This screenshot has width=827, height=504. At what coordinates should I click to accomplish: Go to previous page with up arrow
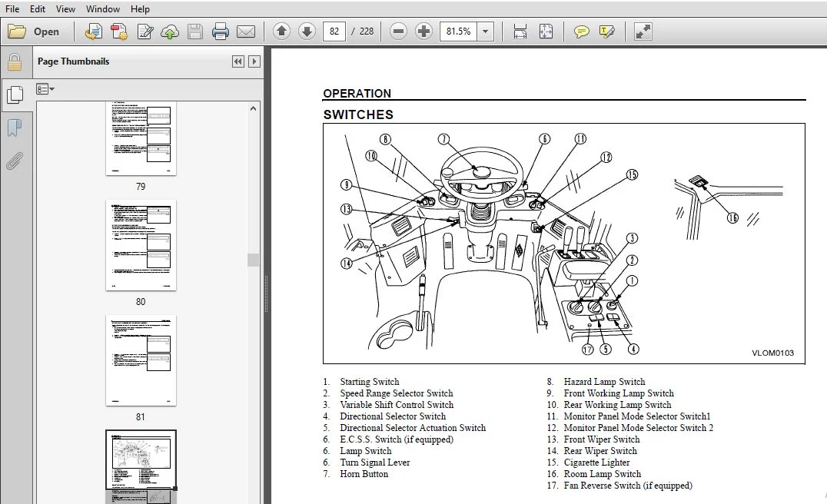[281, 31]
